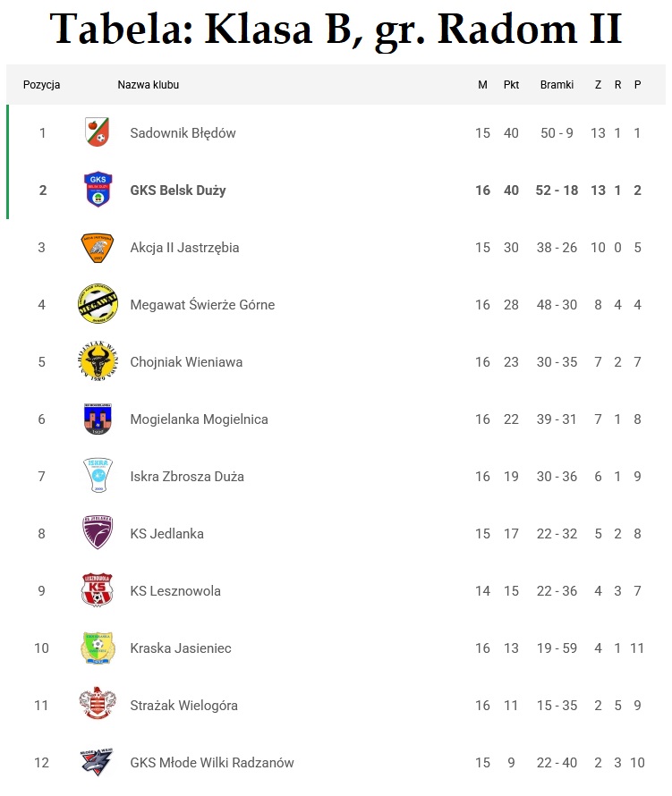Sort by the Pozycja column header
Image resolution: width=672 pixels, height=796 pixels.
pos(41,85)
